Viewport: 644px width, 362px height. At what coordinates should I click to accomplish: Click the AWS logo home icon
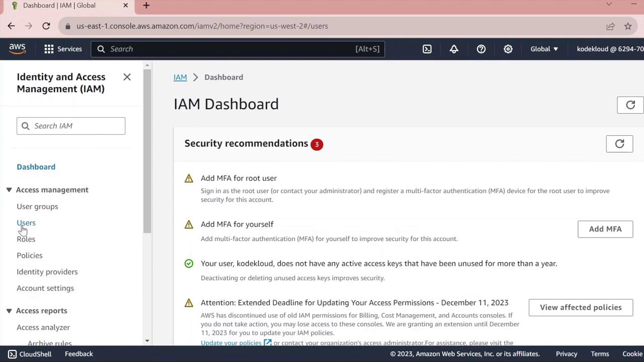(17, 49)
